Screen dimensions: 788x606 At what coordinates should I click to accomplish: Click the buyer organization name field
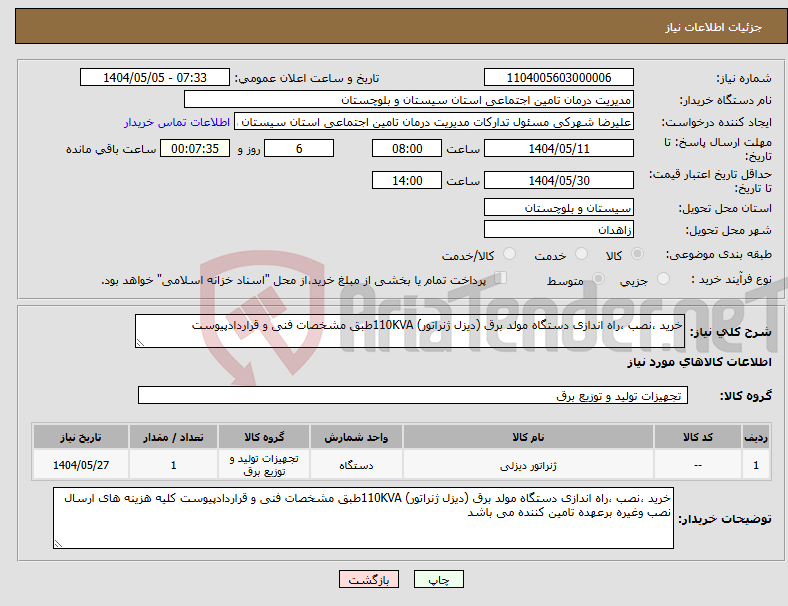click(409, 99)
